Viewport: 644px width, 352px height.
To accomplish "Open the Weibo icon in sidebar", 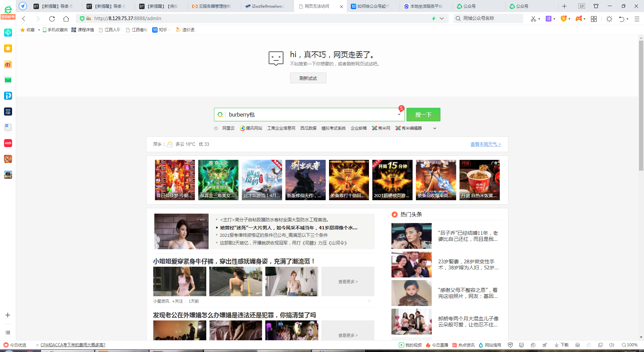I will click(8, 64).
